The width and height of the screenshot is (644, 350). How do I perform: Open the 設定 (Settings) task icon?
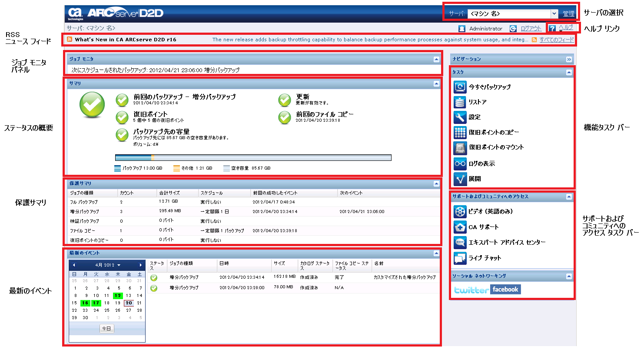click(461, 117)
